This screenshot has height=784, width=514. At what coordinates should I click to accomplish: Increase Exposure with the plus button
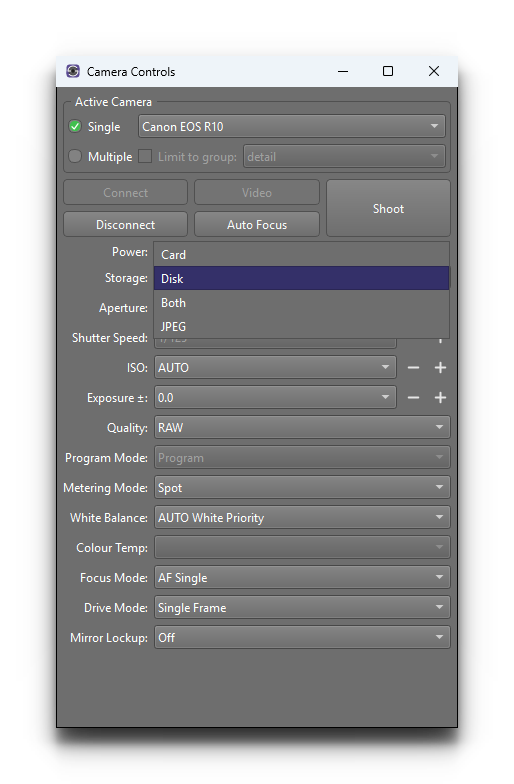pos(440,398)
